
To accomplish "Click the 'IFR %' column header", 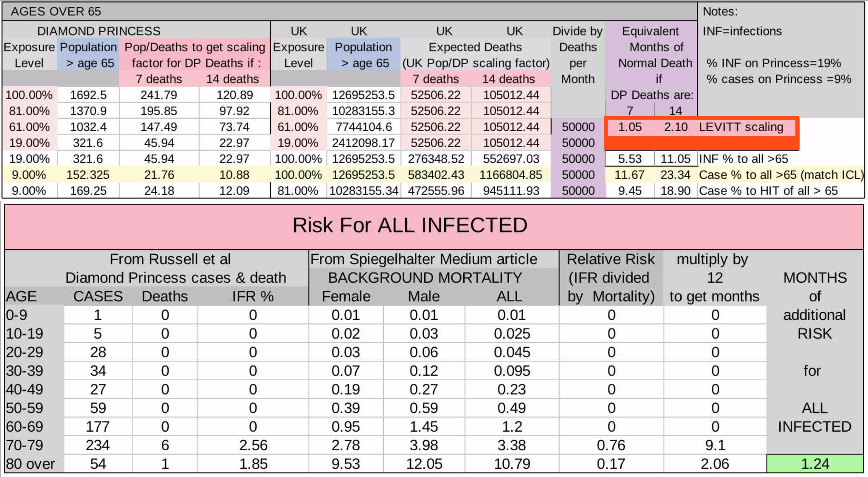I will [x=253, y=296].
